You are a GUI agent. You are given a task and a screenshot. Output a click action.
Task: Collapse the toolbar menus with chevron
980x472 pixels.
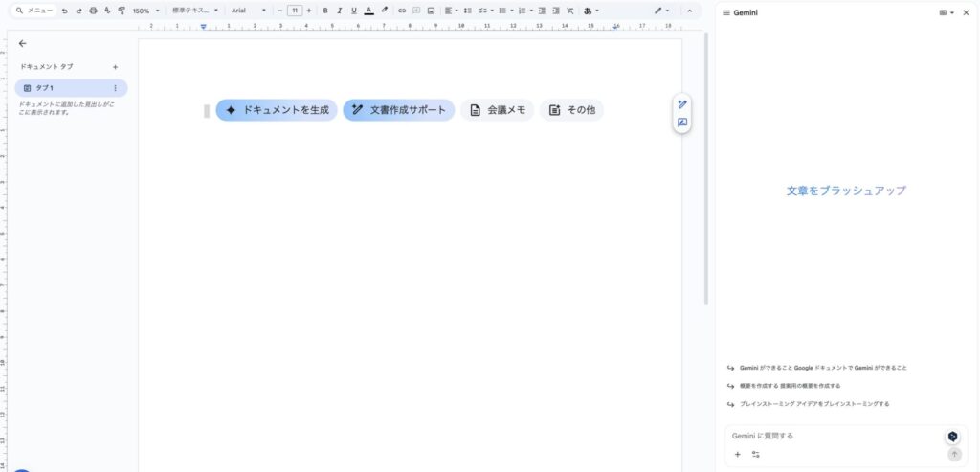coord(689,11)
